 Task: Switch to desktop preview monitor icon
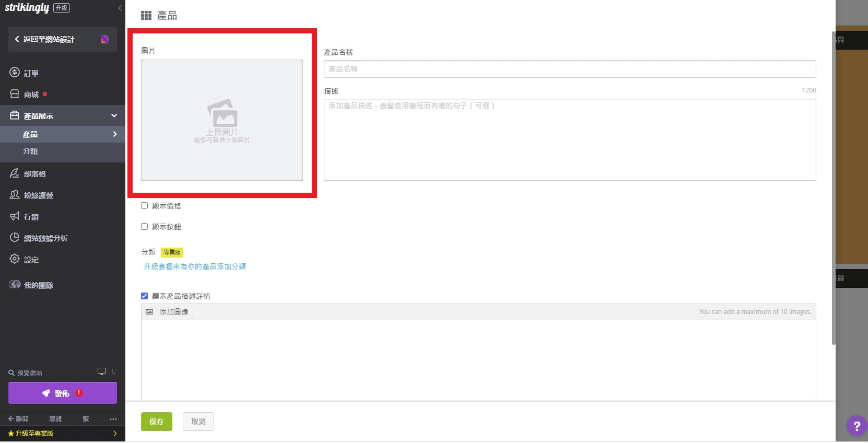[102, 371]
